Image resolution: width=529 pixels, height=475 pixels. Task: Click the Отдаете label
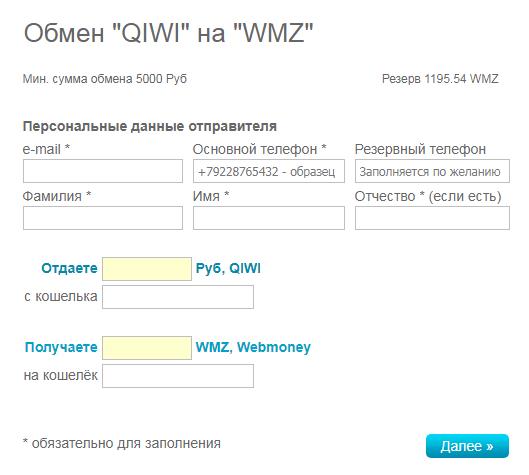point(69,269)
